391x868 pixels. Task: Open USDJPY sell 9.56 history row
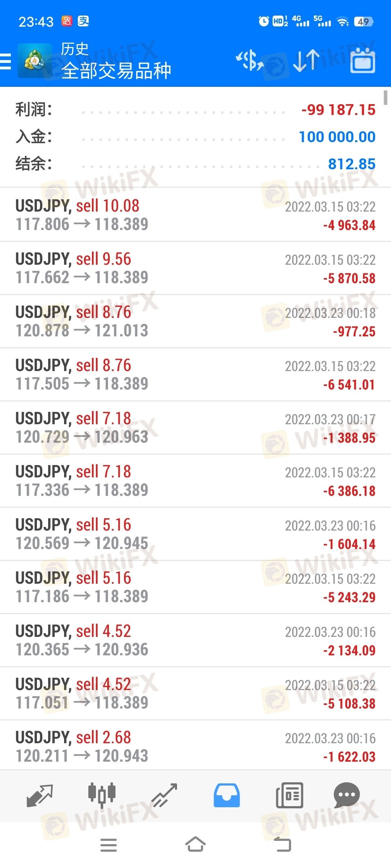point(195,268)
